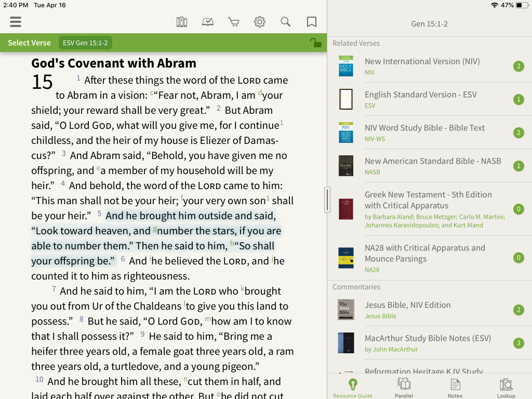Screen dimensions: 532x399
Task: Tap the heading God's Covenant with Abram
Action: tap(114, 63)
